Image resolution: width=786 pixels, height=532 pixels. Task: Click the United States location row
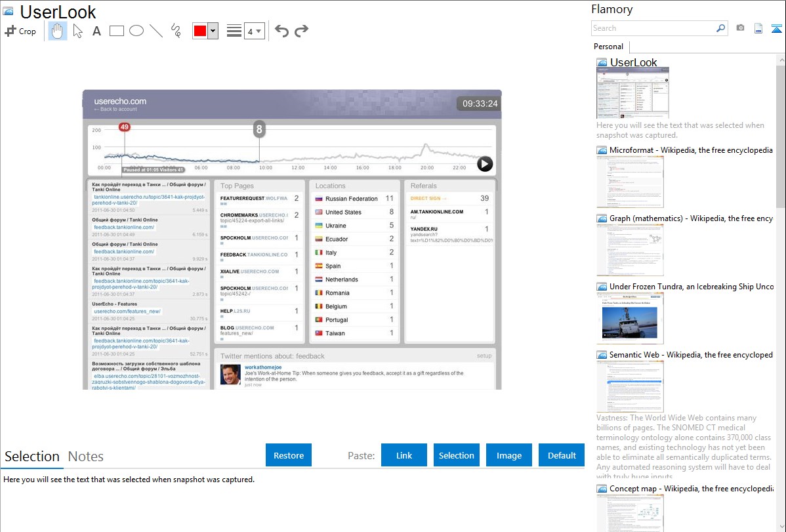point(354,212)
